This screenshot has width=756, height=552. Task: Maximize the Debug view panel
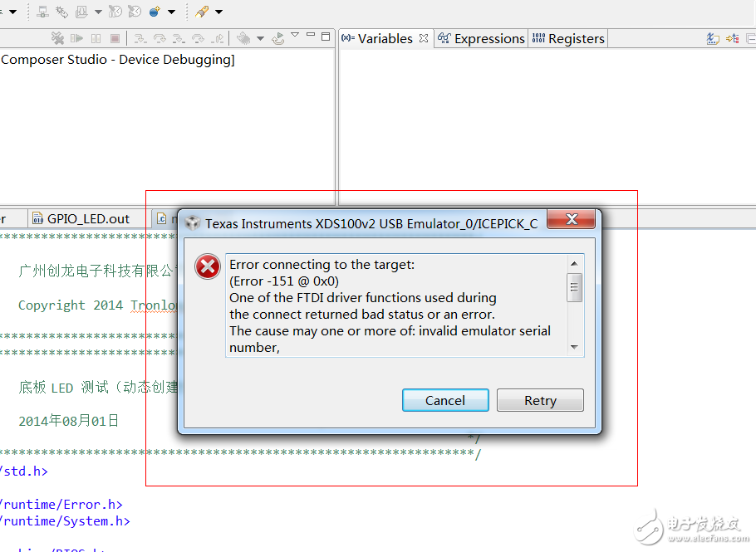pos(326,37)
